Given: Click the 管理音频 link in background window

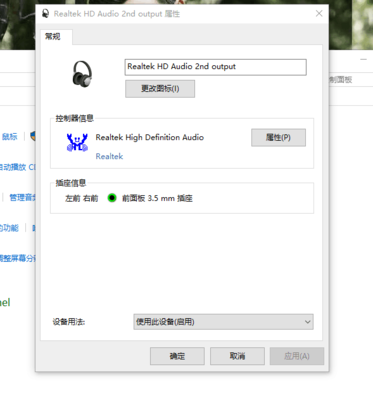Looking at the screenshot, I should pyautogui.click(x=22, y=197).
